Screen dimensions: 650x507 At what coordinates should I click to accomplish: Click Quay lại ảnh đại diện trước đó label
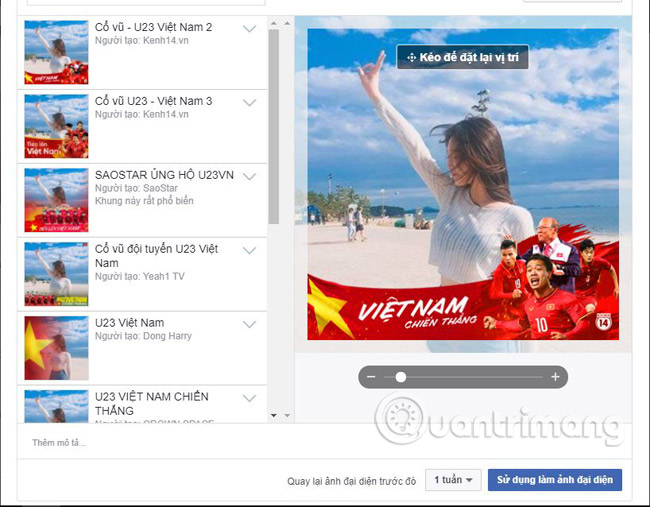[x=352, y=481]
